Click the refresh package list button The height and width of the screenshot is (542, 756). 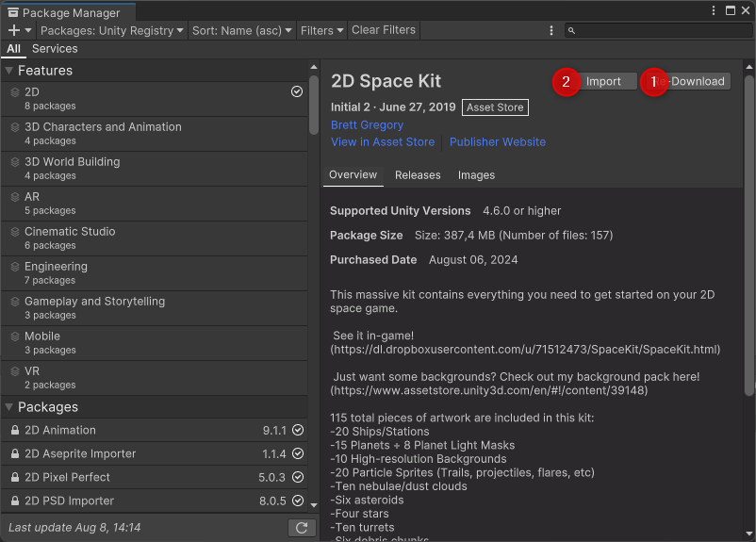coord(302,528)
